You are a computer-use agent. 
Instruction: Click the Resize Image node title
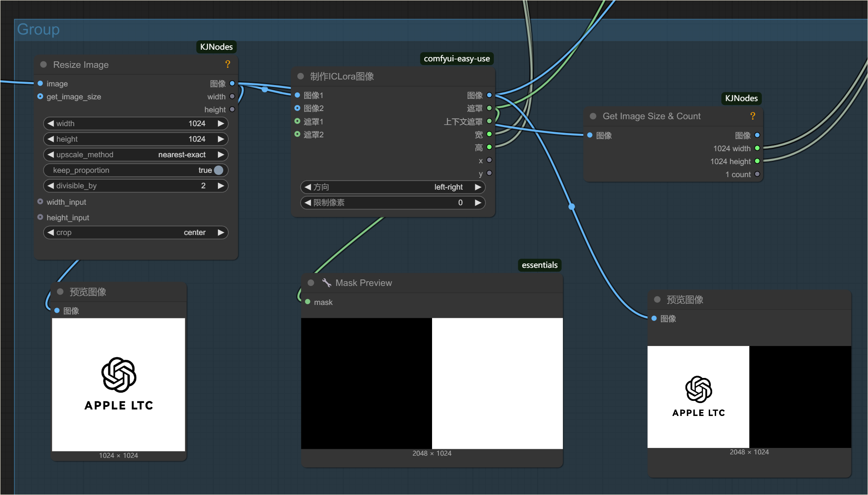(81, 65)
